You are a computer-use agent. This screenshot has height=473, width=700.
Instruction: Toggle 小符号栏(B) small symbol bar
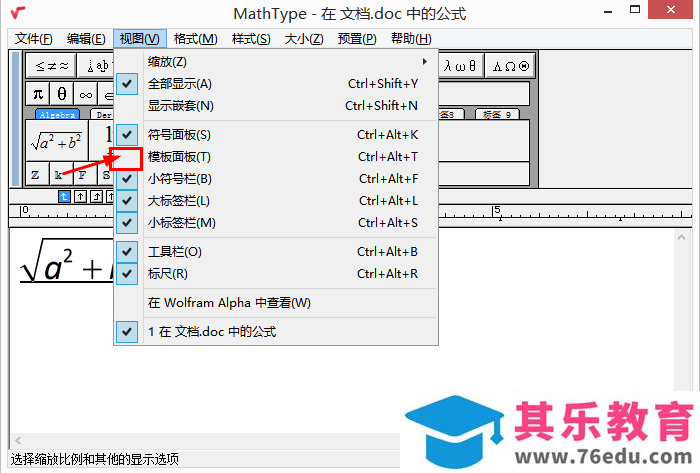pos(276,179)
